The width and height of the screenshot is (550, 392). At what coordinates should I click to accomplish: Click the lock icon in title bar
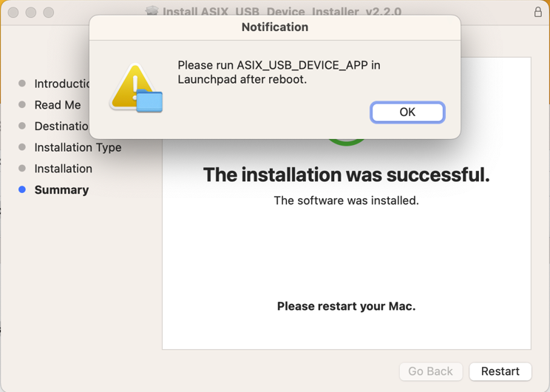(537, 12)
